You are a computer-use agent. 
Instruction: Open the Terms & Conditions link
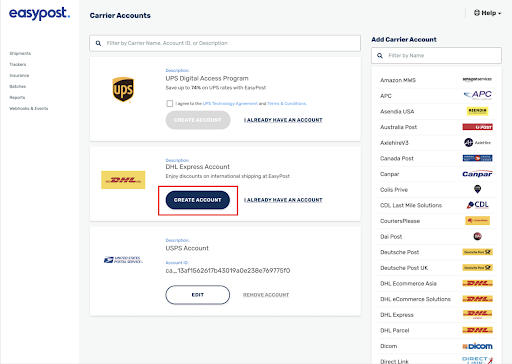click(287, 104)
